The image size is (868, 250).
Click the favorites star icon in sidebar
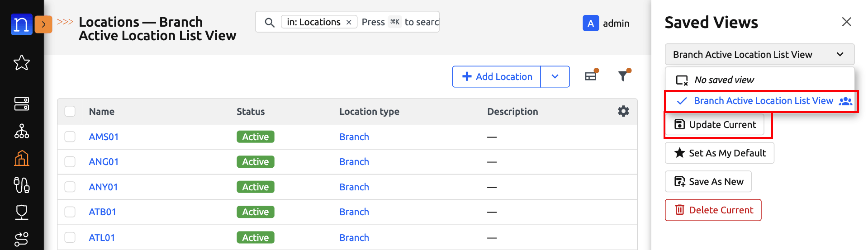tap(21, 63)
